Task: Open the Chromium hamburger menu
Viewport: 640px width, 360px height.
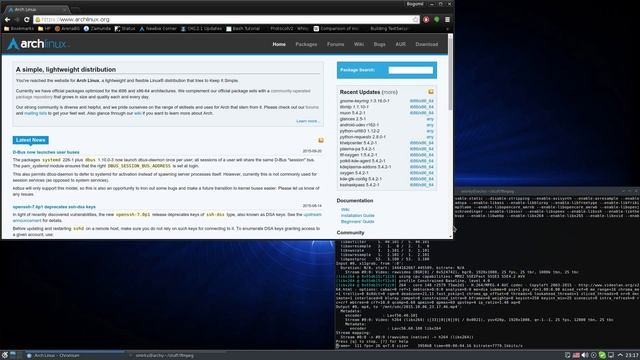Action: click(447, 19)
